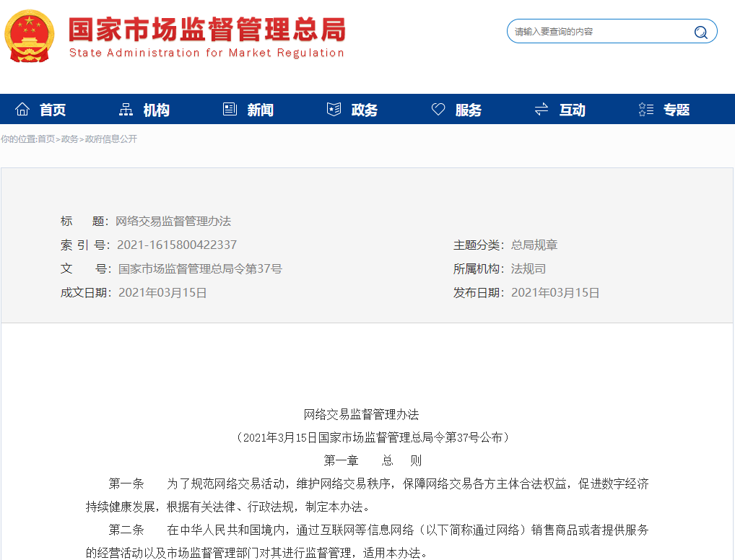Go to the 新闻 section

pos(261,110)
